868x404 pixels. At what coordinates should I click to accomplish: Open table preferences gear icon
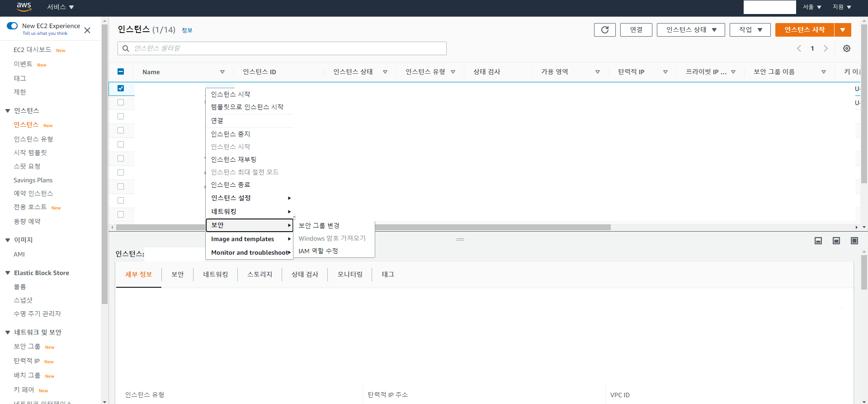pos(847,48)
